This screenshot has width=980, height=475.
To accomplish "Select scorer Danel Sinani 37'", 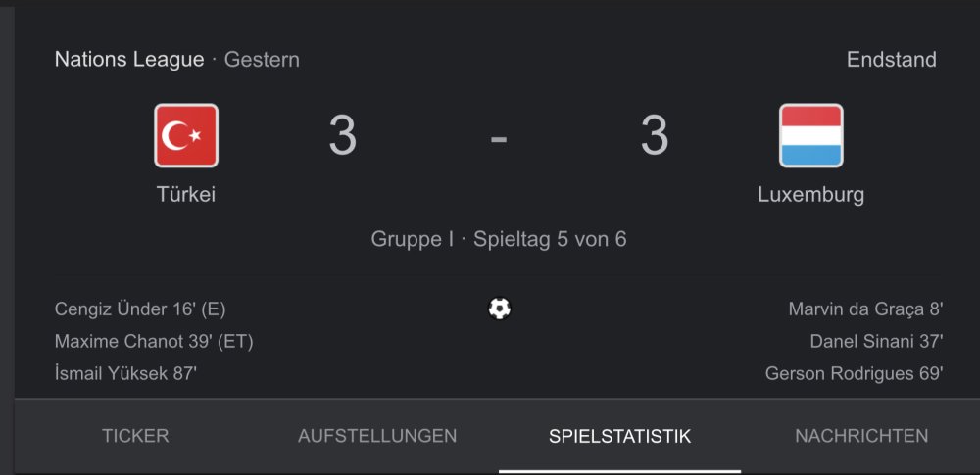I will [876, 341].
